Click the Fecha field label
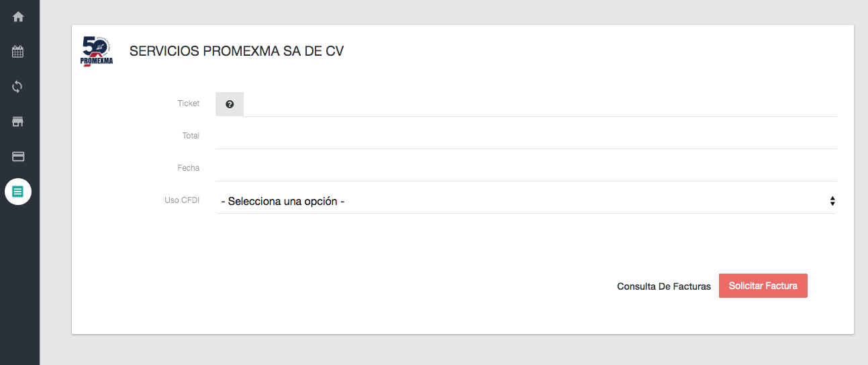Viewport: 868px width, 365px height. [189, 168]
